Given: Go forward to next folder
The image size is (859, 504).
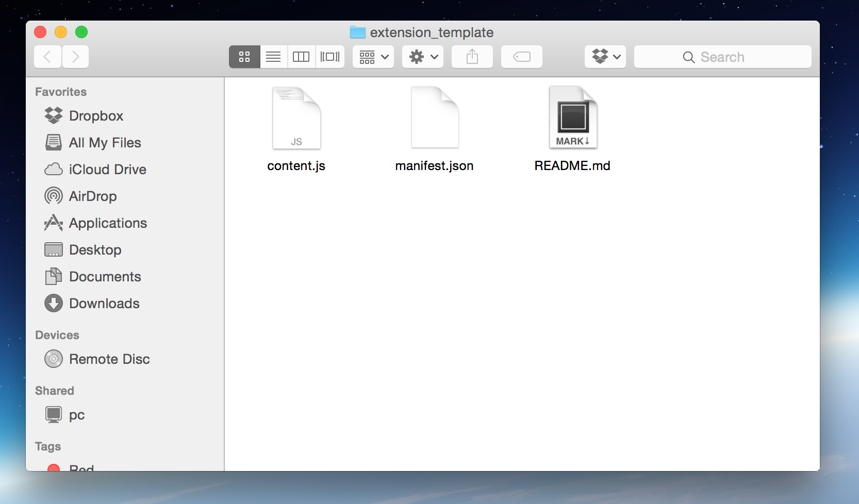Looking at the screenshot, I should [x=75, y=57].
